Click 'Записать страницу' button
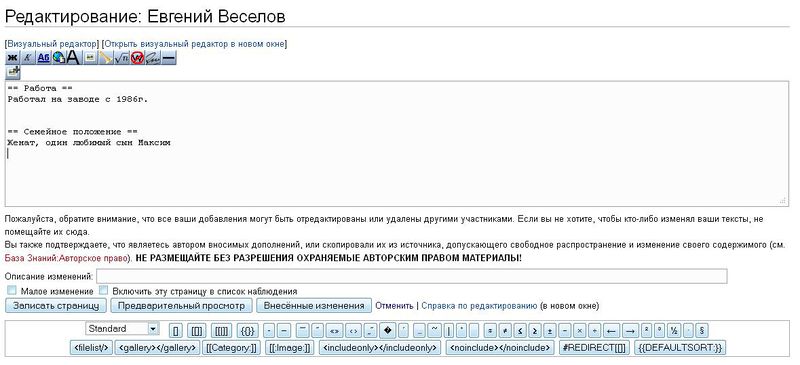Viewport: 800px width, 365px height. (x=56, y=306)
